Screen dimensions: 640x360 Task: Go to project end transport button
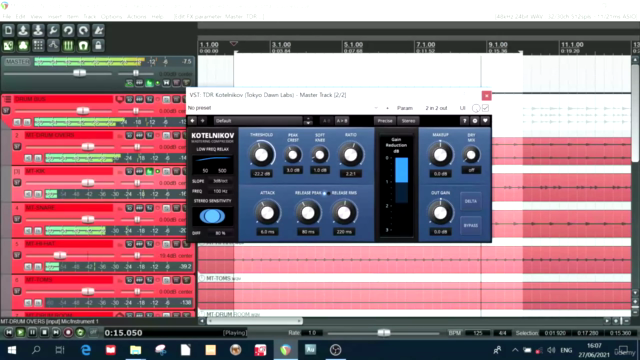coord(56,333)
